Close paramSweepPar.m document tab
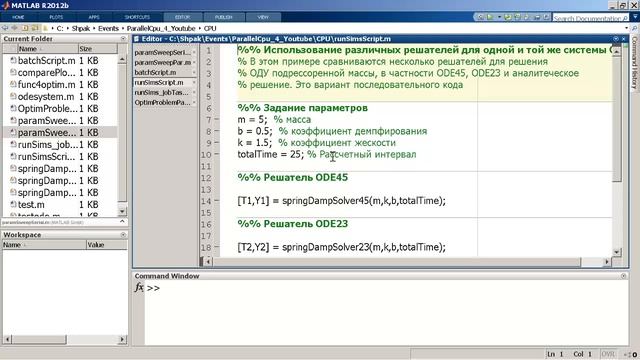This screenshot has width=640, height=360. tap(194, 62)
